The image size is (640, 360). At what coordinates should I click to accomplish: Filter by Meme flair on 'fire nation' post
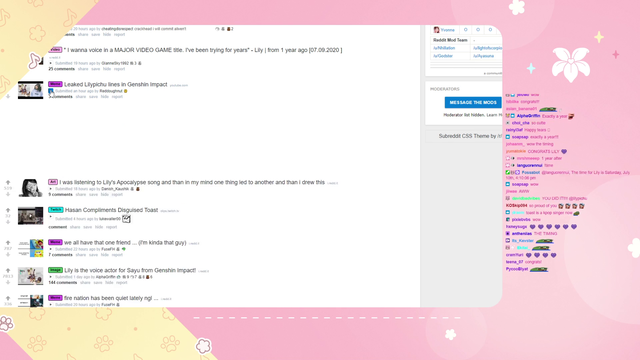55,298
